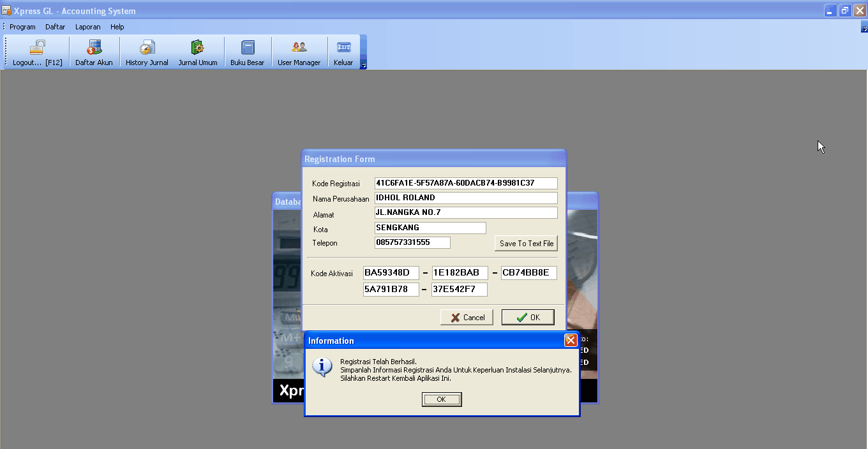Click the 'Kode Aktivasi' label
Image resolution: width=868 pixels, height=449 pixels.
(x=332, y=274)
